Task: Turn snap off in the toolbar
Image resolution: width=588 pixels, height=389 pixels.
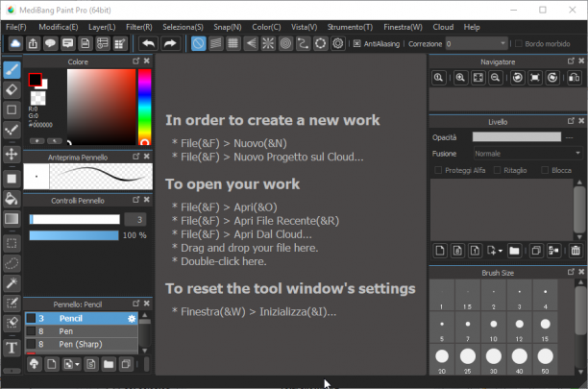Action: coord(198,44)
